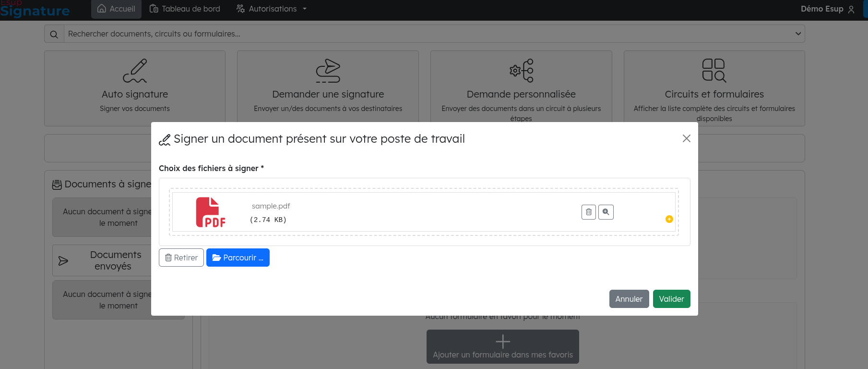
Task: Cancel with the Annuler button
Action: 629,299
